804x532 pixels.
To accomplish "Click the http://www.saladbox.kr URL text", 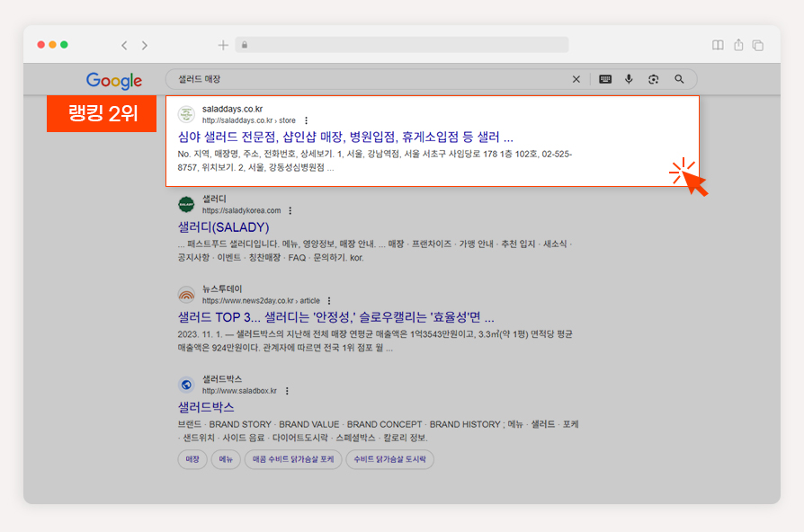I will (x=239, y=391).
